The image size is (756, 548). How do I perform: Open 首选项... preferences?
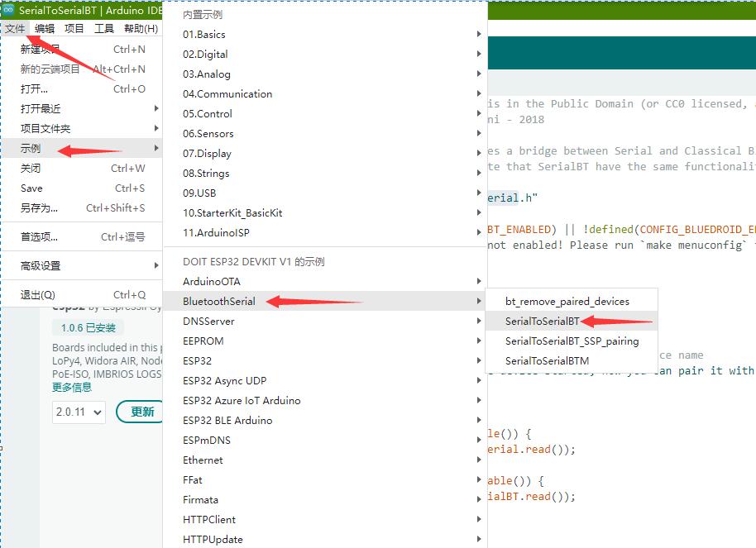click(x=83, y=236)
